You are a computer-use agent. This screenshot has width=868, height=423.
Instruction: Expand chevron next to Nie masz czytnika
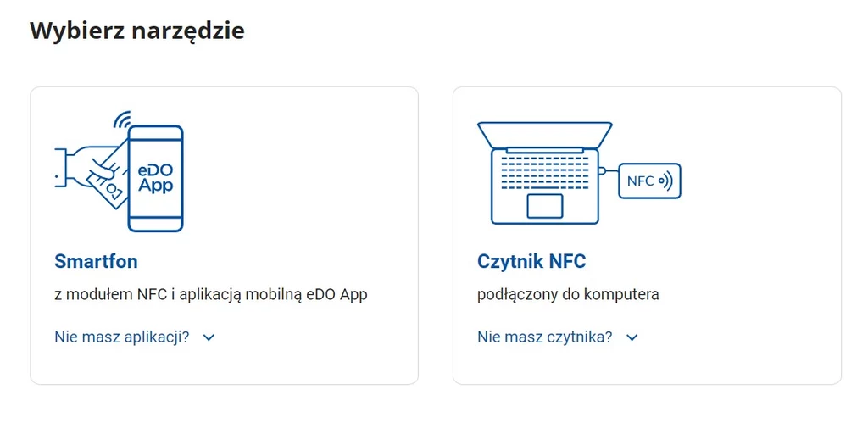click(x=632, y=337)
